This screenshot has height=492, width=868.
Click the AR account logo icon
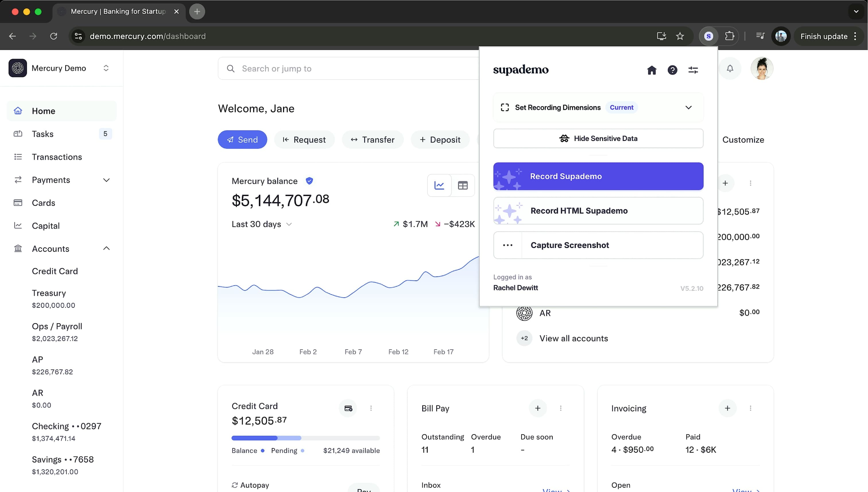point(524,313)
